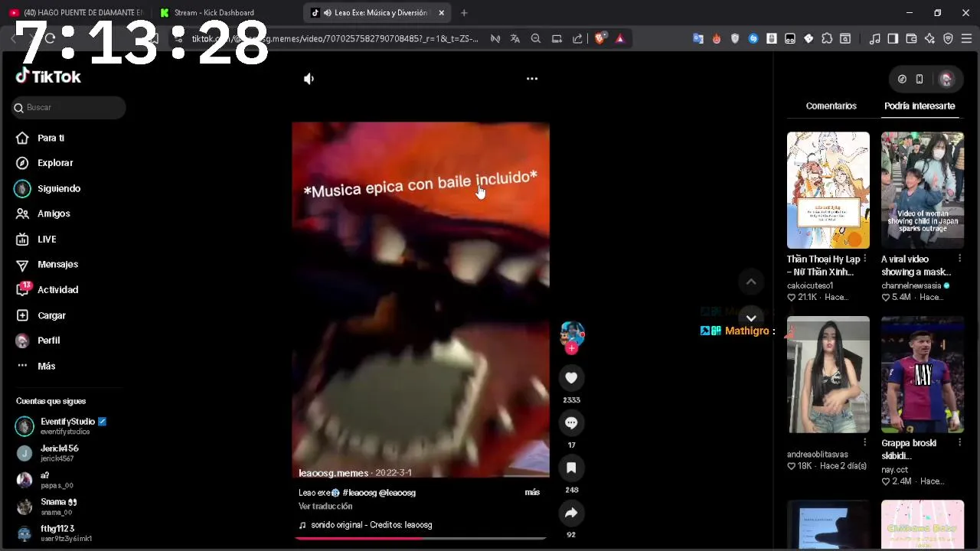This screenshot has height=551, width=980.
Task: Toggle the browser sidebar panel icon
Action: (x=893, y=38)
